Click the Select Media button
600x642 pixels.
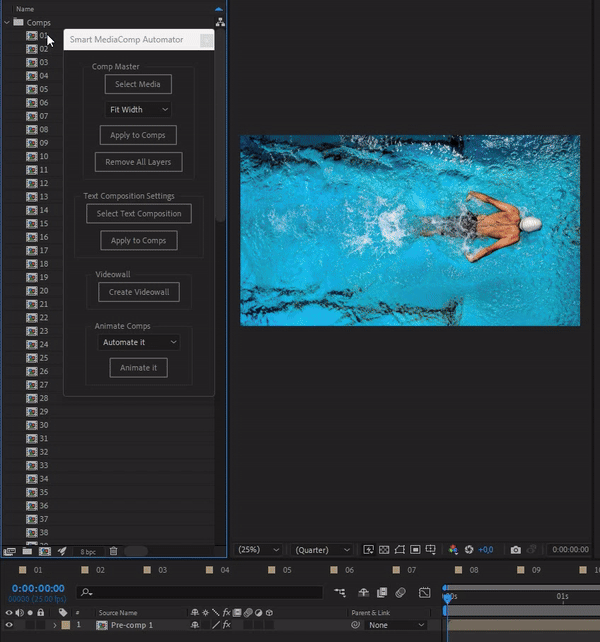point(138,85)
